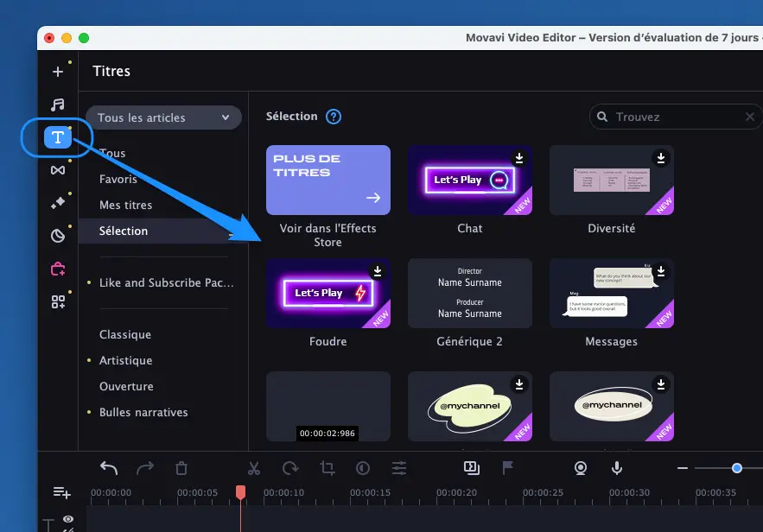Open the 'Classique' titles category
This screenshot has height=532, width=763.
click(x=125, y=334)
